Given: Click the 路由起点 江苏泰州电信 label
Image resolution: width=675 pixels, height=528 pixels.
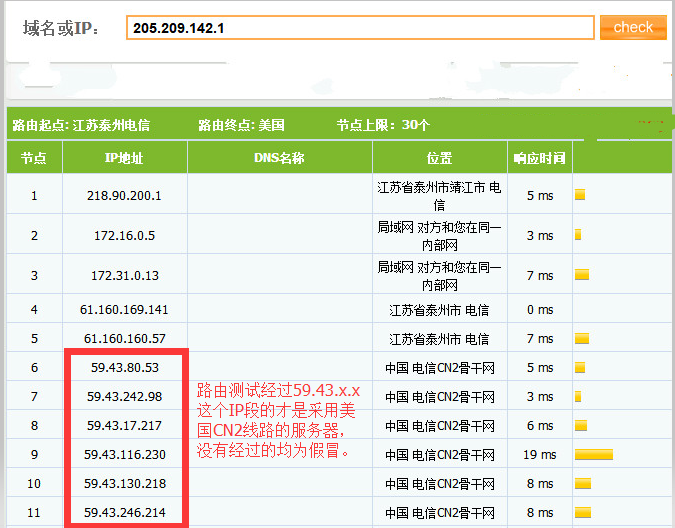Looking at the screenshot, I should [x=81, y=125].
